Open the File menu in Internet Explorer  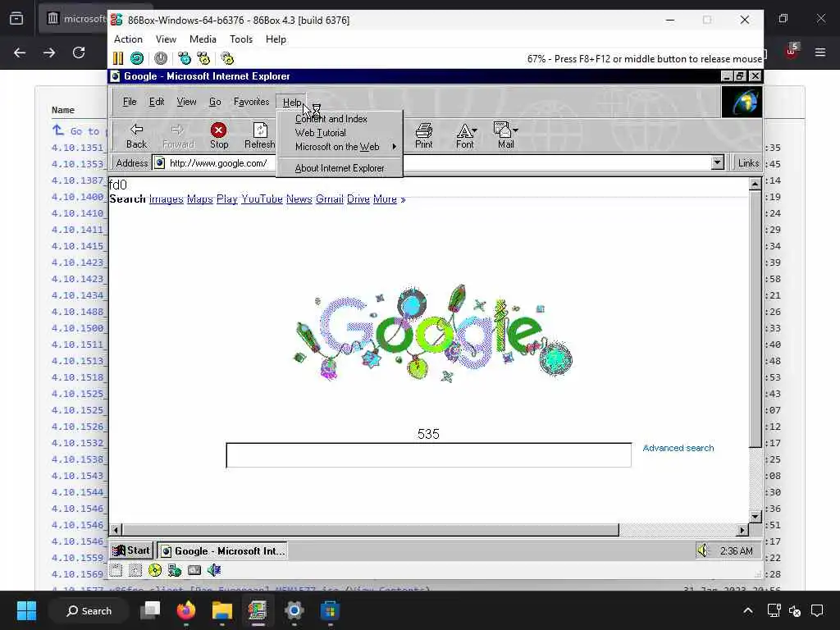click(x=130, y=102)
